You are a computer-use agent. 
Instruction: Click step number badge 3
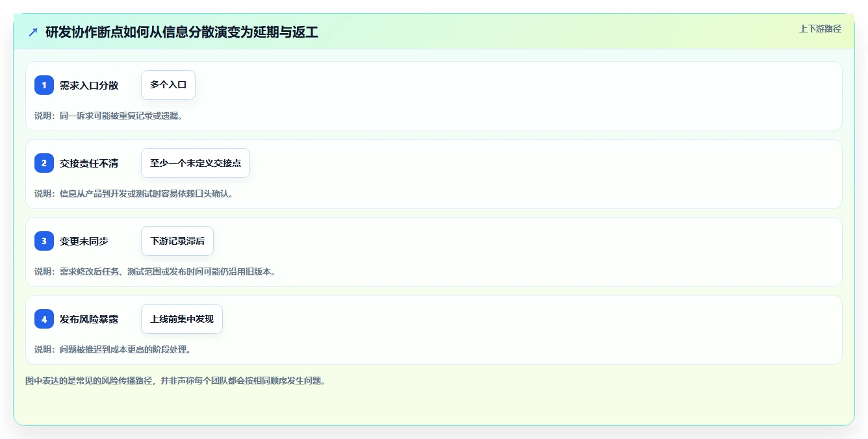[x=44, y=241]
